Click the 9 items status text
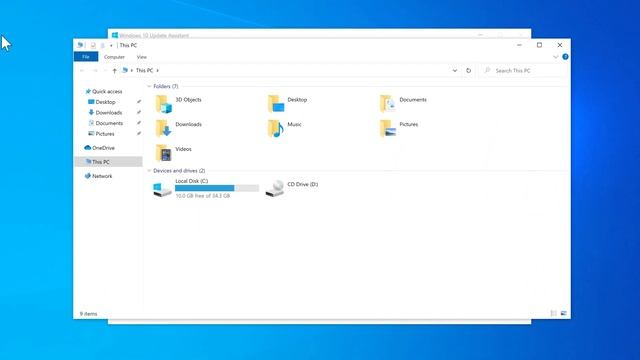 click(x=89, y=314)
